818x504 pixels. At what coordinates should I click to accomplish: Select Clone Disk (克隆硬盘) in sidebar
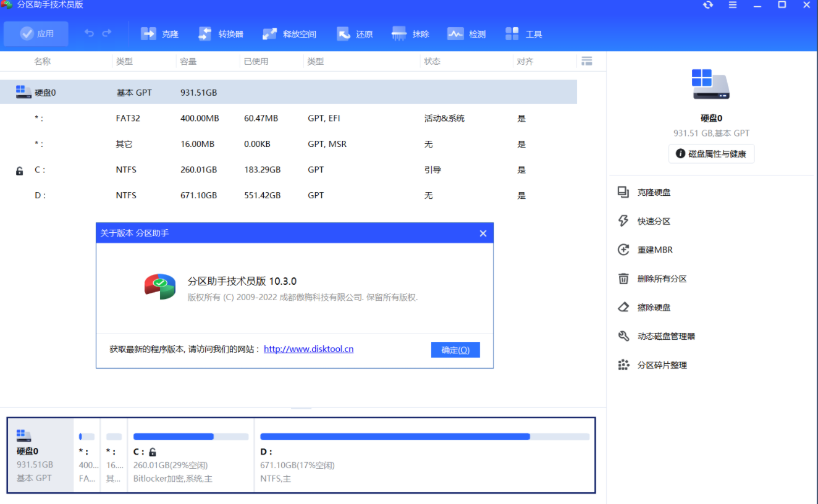point(654,193)
